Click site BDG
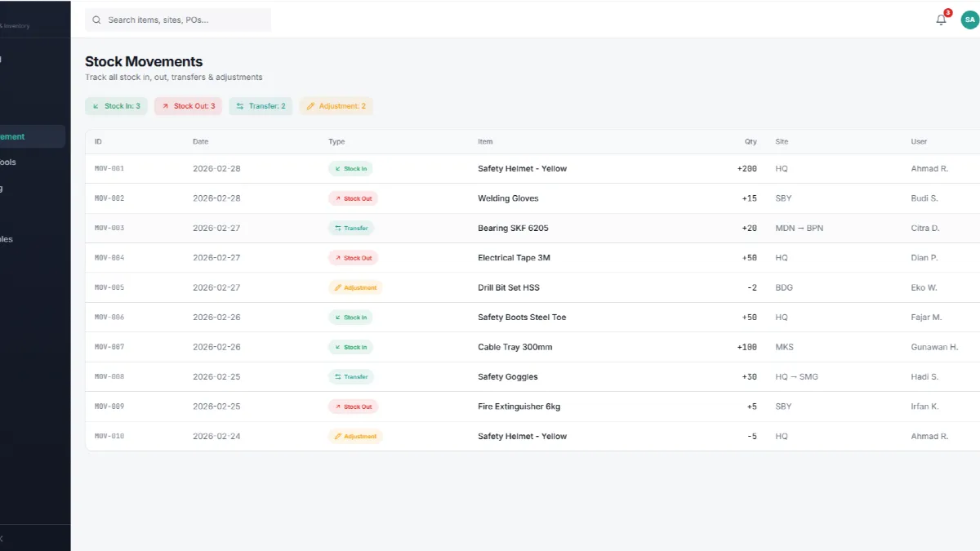Screen dimensions: 980x551 click(784, 288)
